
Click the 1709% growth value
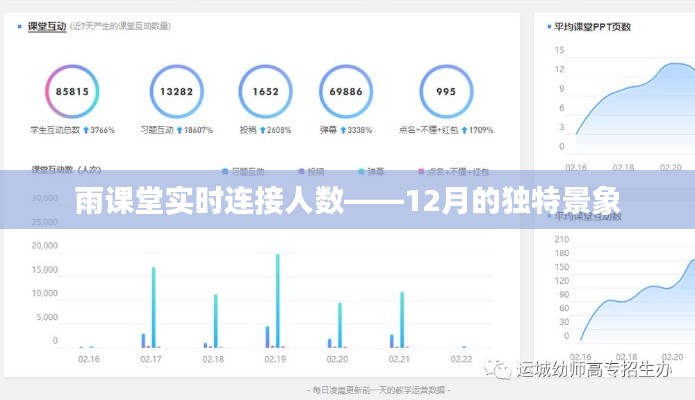point(481,130)
